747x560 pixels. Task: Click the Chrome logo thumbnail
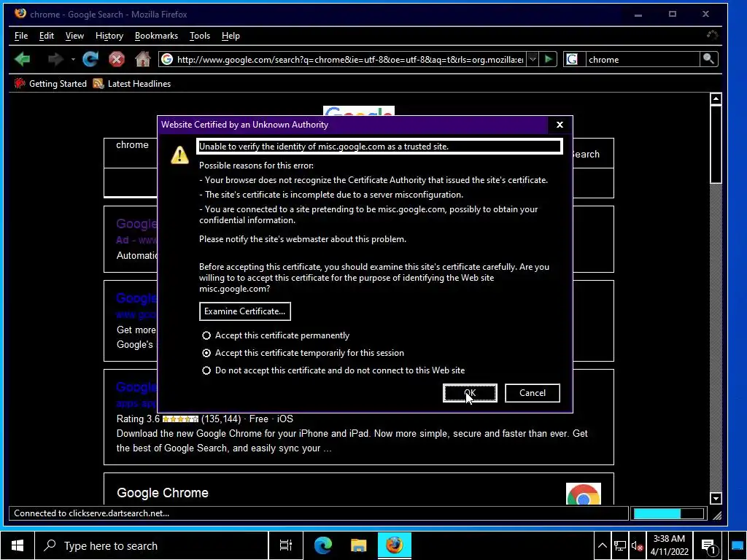[583, 494]
